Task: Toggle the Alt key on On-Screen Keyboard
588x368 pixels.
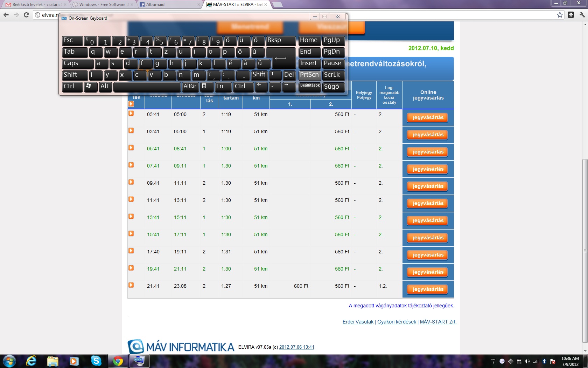Action: click(105, 87)
